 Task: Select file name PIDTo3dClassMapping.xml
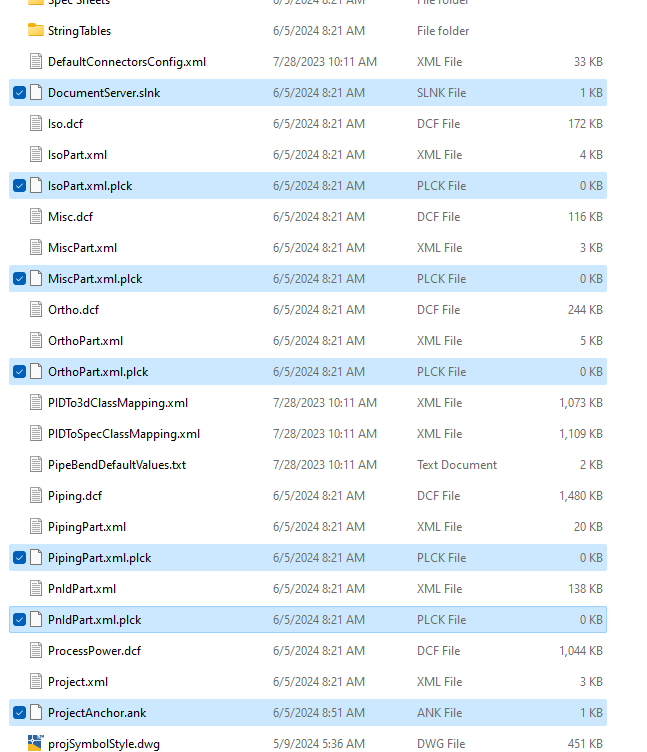pyautogui.click(x=118, y=403)
